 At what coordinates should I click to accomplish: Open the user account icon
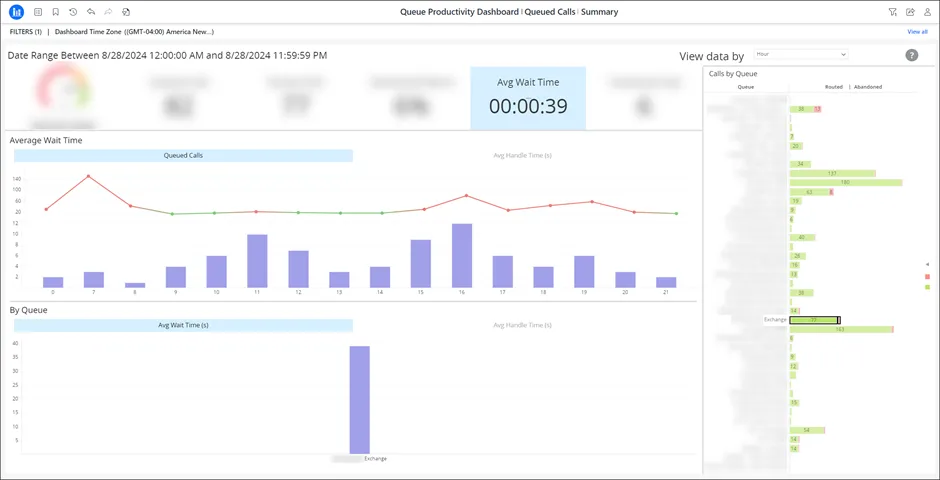click(x=927, y=12)
